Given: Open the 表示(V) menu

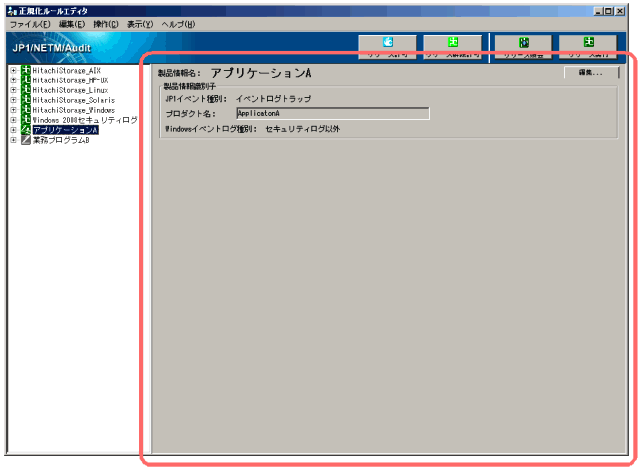Looking at the screenshot, I should coord(140,24).
